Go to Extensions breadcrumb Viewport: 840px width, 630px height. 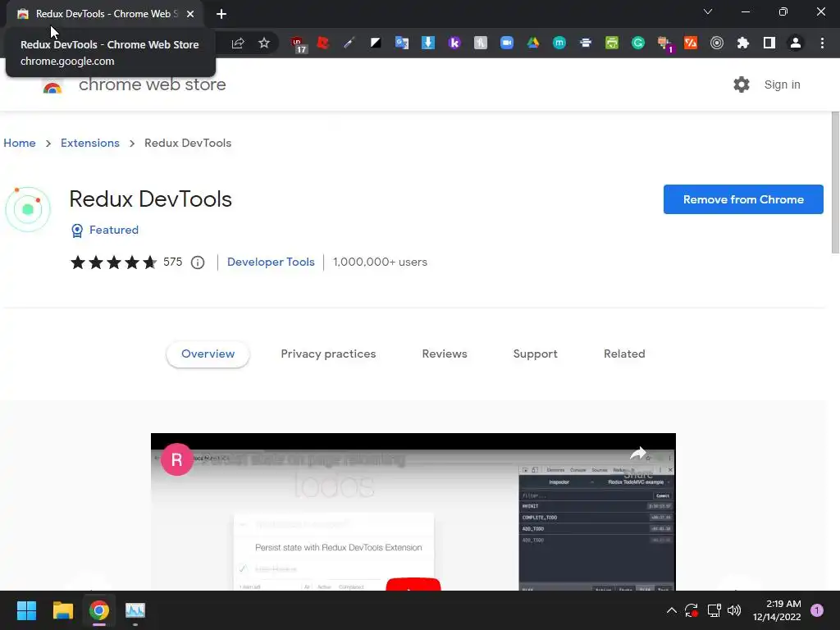pyautogui.click(x=90, y=143)
